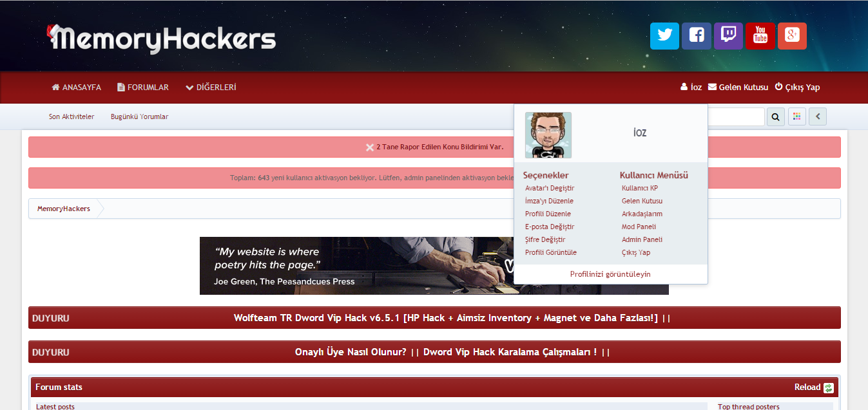Open the YouTube social icon
868x410 pixels.
(760, 36)
